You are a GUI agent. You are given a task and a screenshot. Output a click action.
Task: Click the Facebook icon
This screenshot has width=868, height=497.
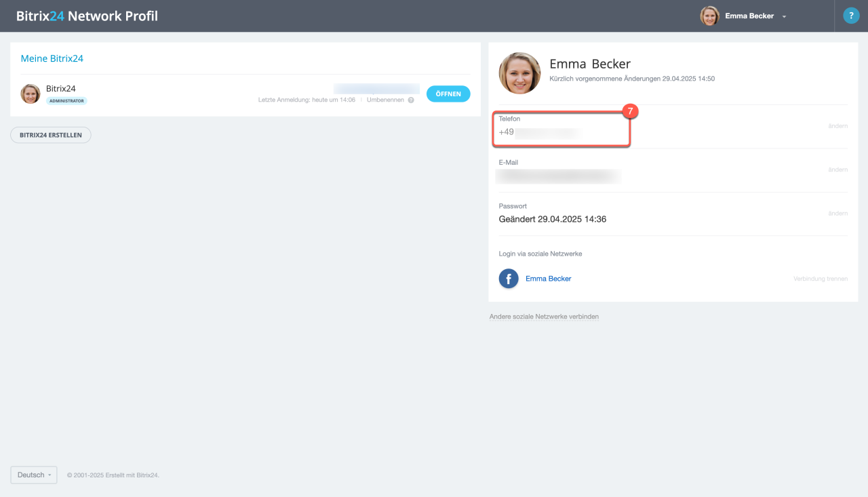[x=509, y=279]
